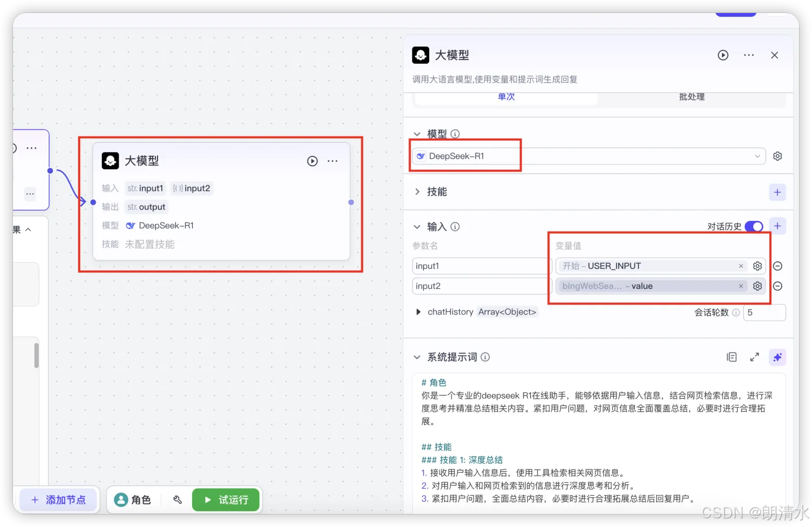Run the 大模型 node from canvas card
The width and height of the screenshot is (812, 527).
point(312,161)
